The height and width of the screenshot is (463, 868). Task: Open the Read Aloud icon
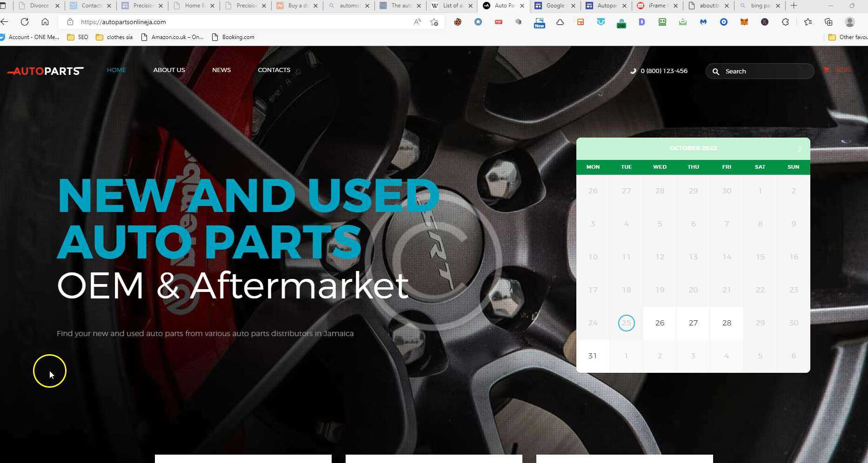point(417,22)
